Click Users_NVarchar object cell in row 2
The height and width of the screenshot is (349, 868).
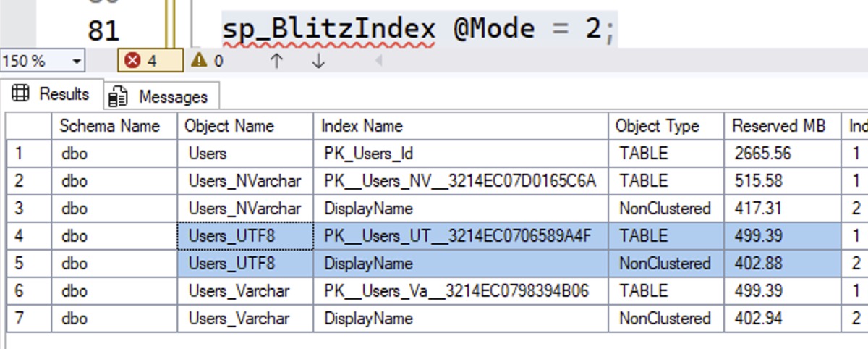245,181
